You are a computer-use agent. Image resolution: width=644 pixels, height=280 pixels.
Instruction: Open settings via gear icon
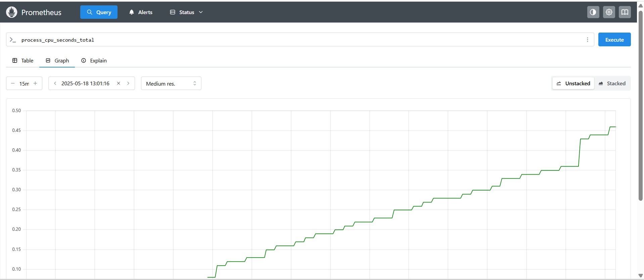tap(609, 12)
